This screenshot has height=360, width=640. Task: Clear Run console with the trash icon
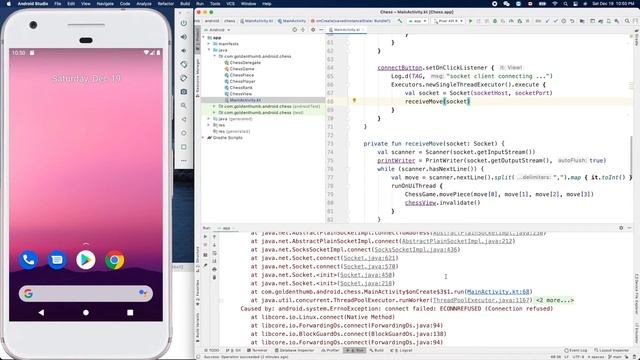(x=214, y=278)
